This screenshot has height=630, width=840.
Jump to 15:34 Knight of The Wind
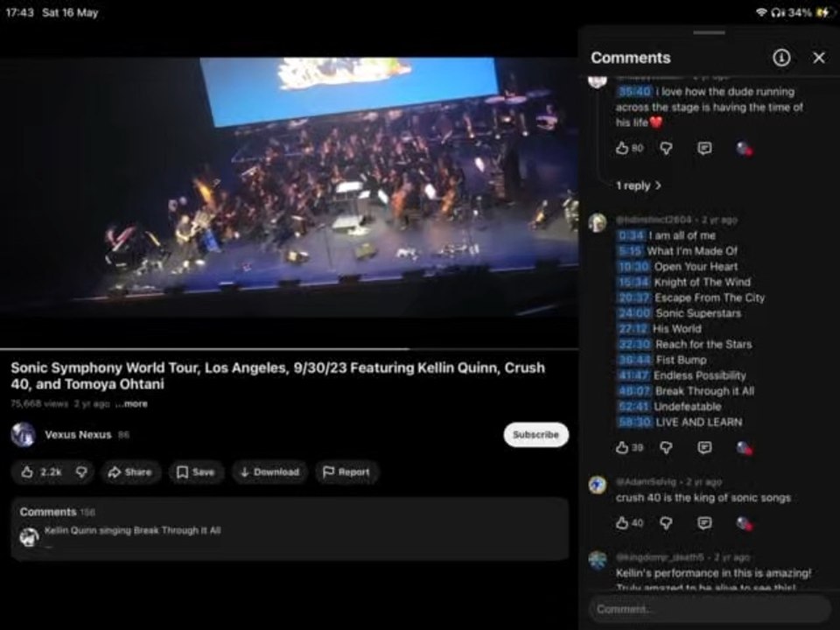point(633,283)
